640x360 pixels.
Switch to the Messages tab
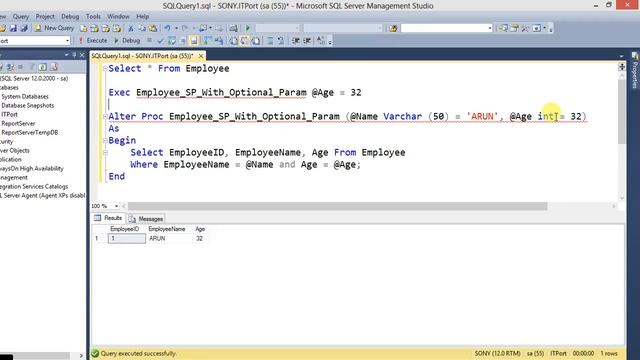[x=146, y=219]
